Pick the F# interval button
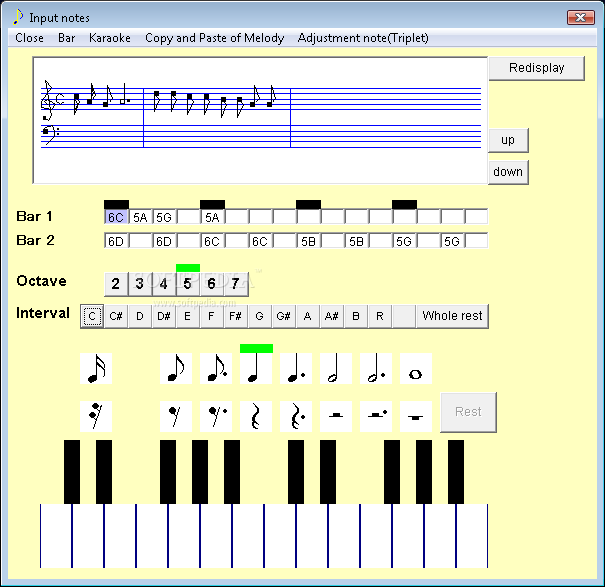 235,316
